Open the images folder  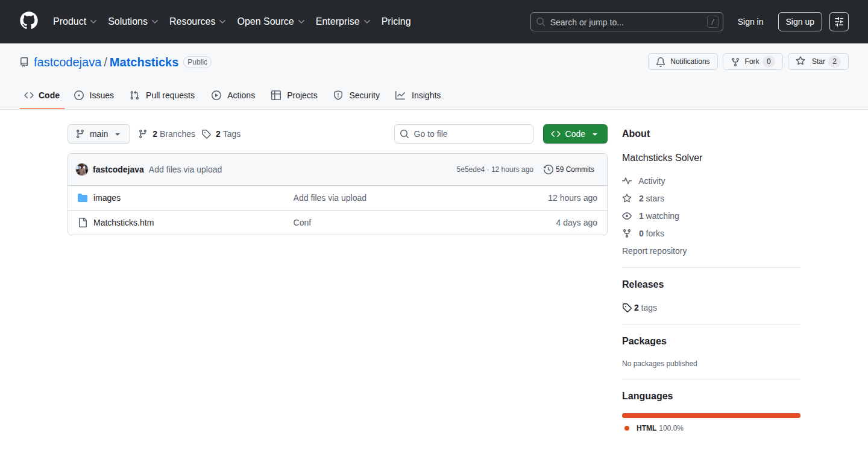point(107,198)
